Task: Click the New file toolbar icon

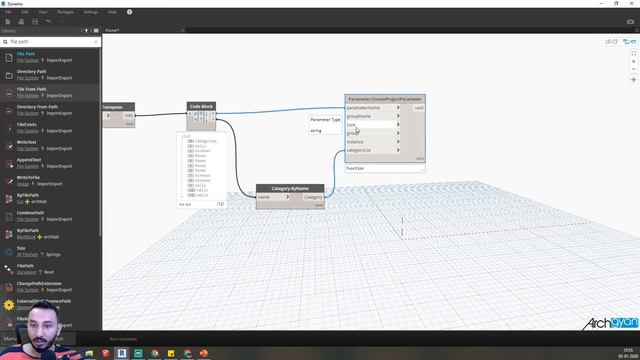Action: (x=8, y=22)
